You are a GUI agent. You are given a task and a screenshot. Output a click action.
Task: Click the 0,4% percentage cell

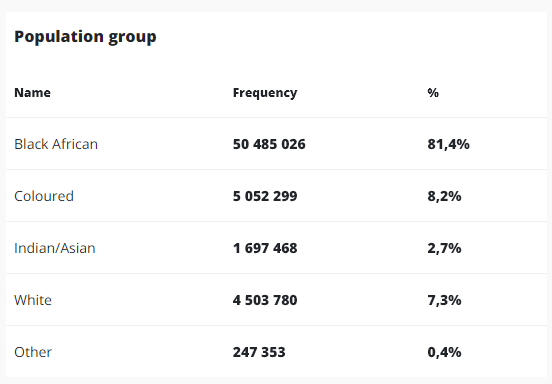444,352
